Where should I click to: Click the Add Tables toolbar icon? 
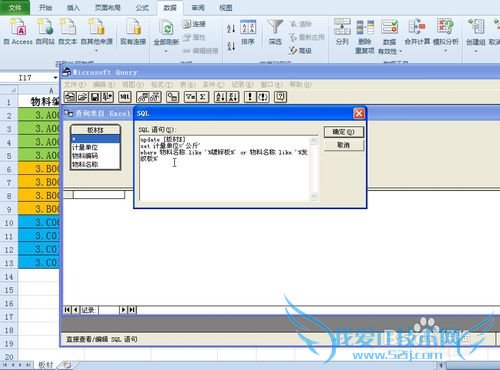[x=172, y=97]
